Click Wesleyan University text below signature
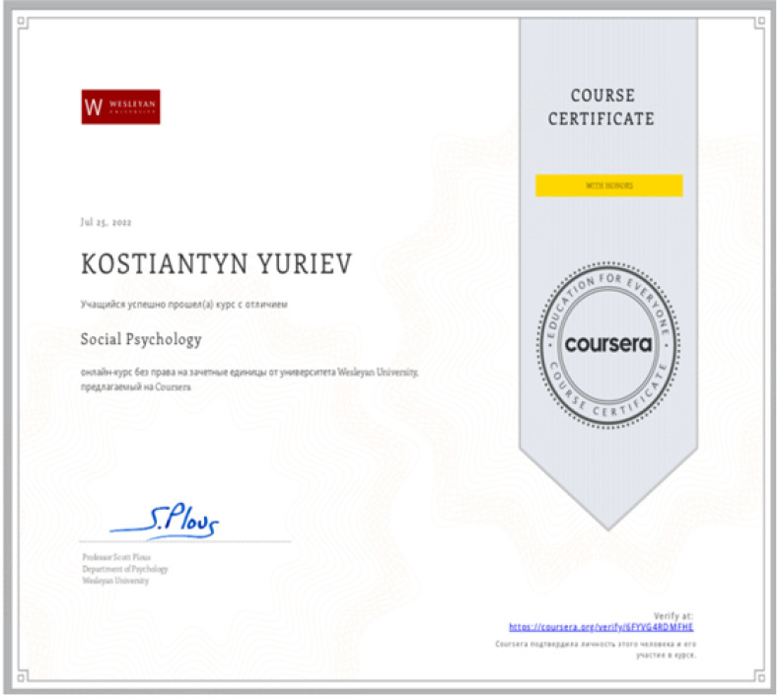The height and width of the screenshot is (700, 779). tap(116, 581)
